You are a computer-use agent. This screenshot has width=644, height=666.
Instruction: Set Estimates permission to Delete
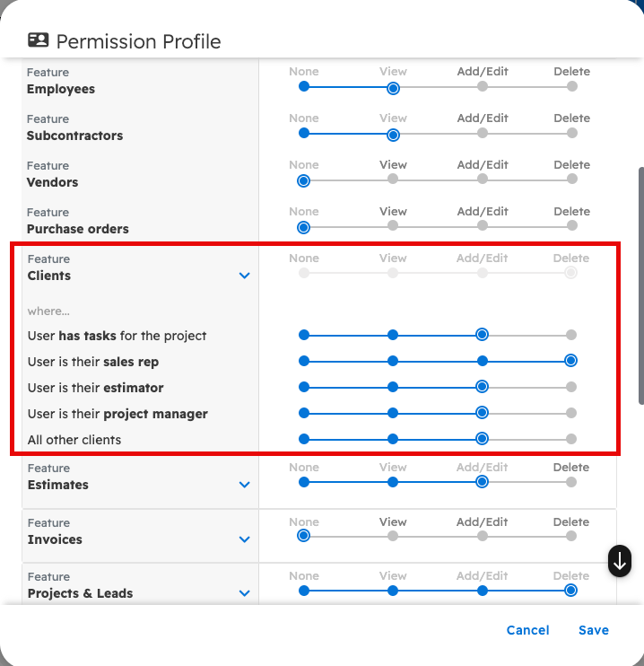pos(571,482)
